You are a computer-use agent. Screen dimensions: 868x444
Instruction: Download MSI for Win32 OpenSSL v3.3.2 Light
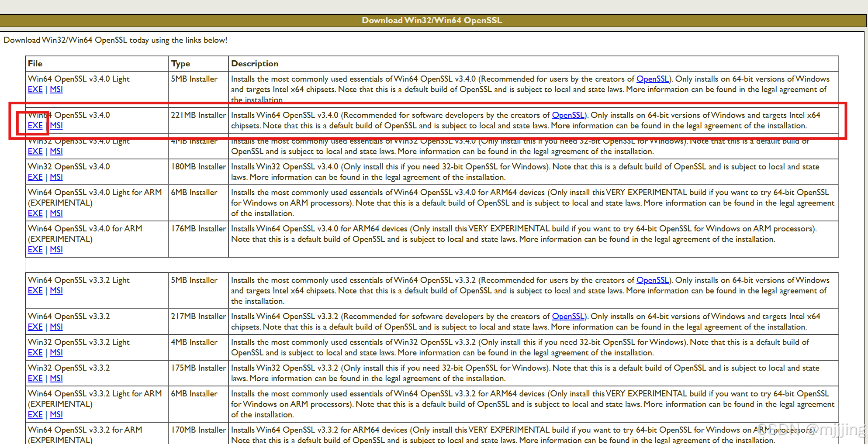(56, 353)
